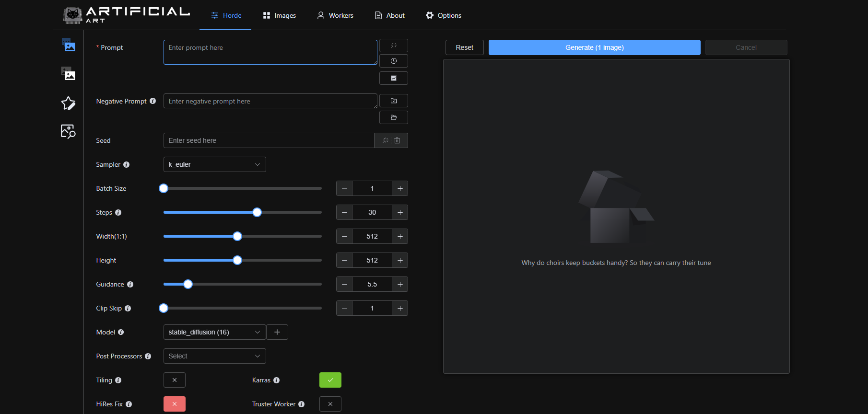Show info tooltip for HiRes Fix
The height and width of the screenshot is (414, 868).
point(129,404)
